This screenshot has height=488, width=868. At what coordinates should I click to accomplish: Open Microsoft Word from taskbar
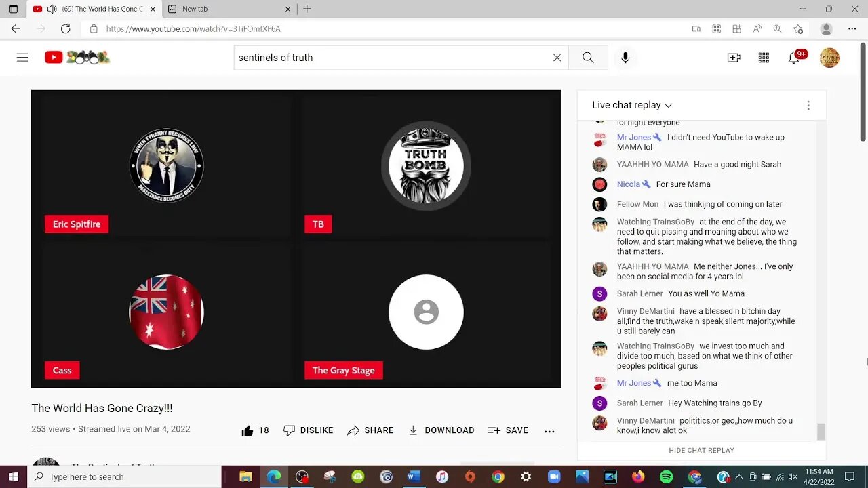point(414,476)
